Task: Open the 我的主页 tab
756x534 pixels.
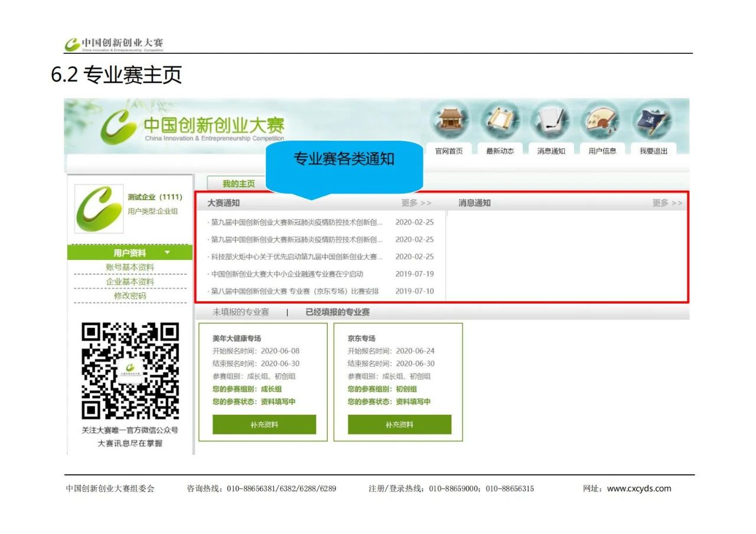Action: point(239,184)
